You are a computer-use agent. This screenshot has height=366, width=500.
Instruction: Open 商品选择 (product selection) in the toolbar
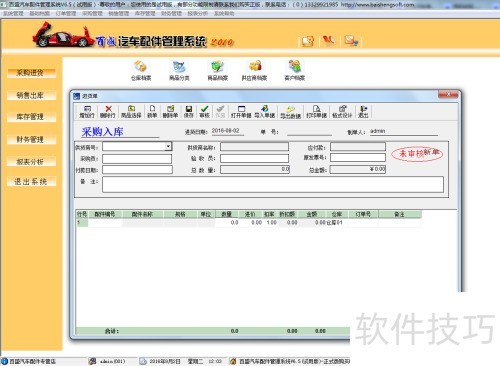131,111
